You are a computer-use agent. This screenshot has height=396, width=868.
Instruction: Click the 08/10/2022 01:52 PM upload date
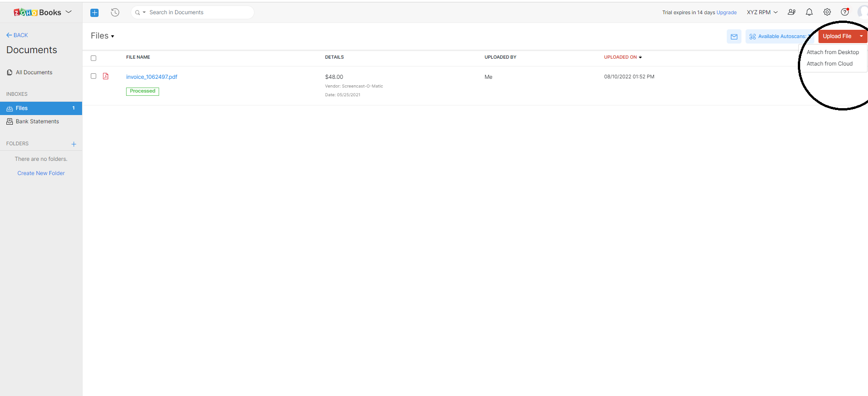[x=629, y=77]
